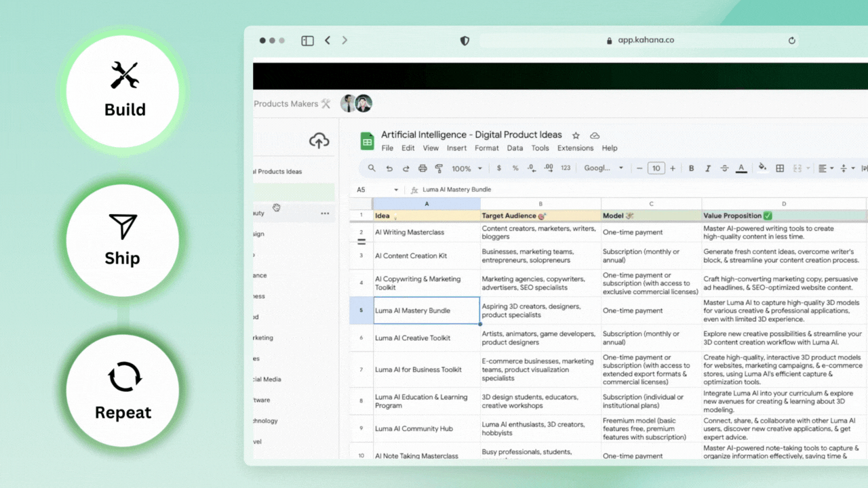Go back with the browser back arrow

(328, 41)
